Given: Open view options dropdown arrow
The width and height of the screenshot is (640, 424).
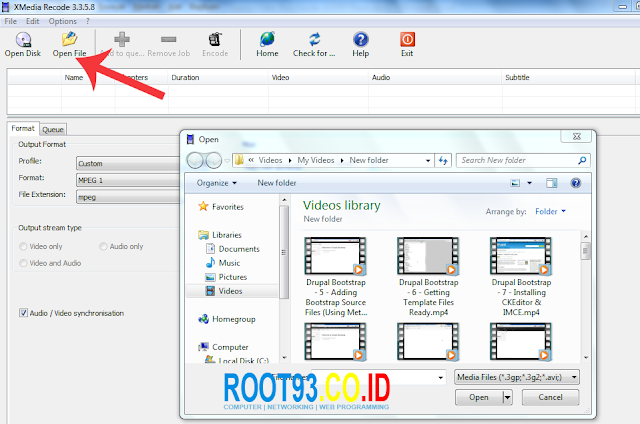Looking at the screenshot, I should (x=529, y=183).
